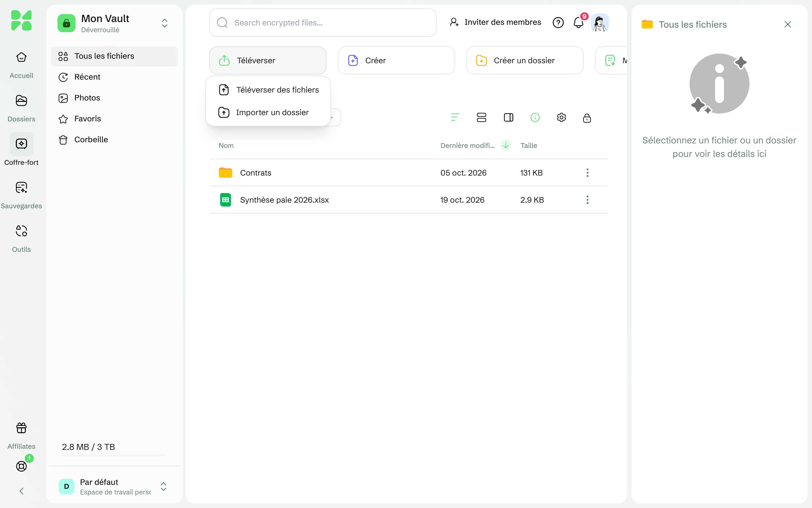Image resolution: width=812 pixels, height=508 pixels.
Task: Select Tous les fichiers in the sidebar
Action: point(114,56)
